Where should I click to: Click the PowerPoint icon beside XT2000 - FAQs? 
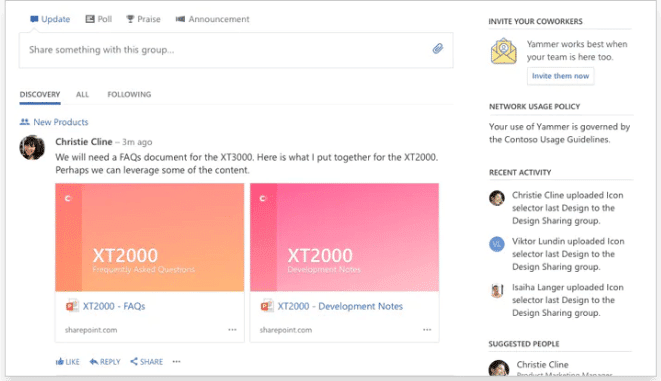(x=72, y=306)
